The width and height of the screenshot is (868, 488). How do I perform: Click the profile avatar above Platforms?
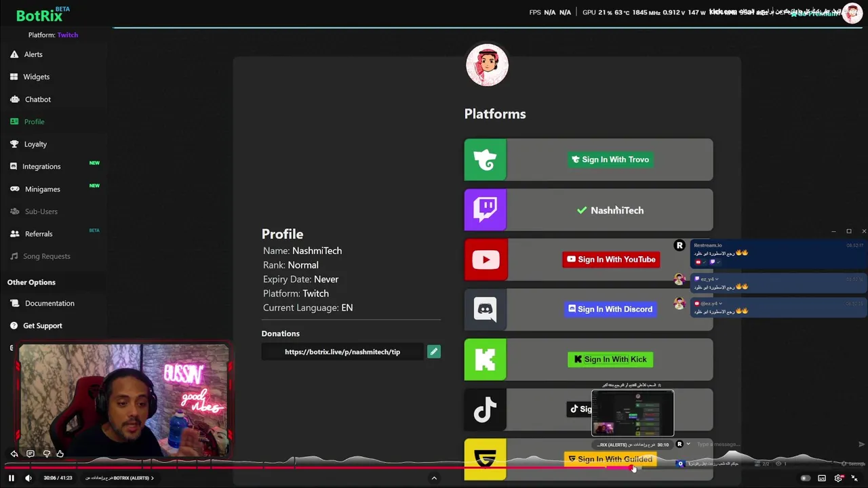pyautogui.click(x=487, y=65)
